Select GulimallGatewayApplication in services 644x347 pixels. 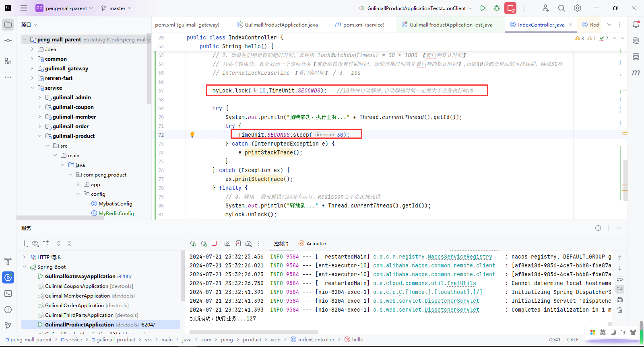click(x=80, y=276)
